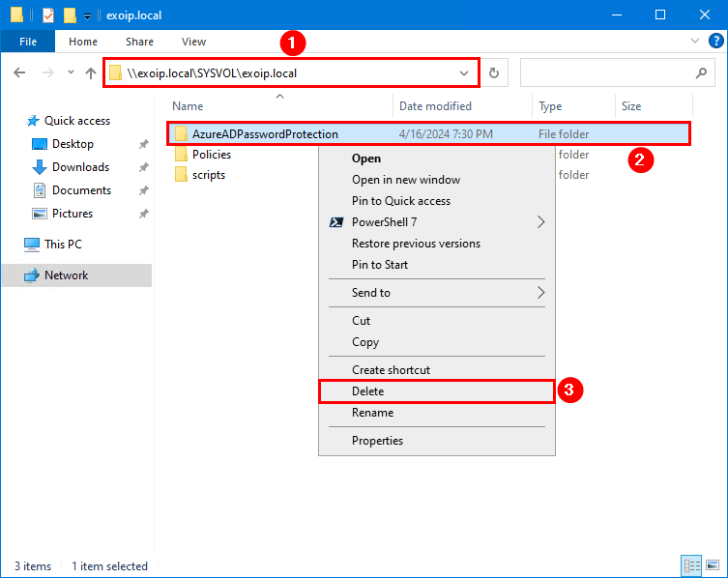Open the recent locations dropdown arrow
Image resolution: width=728 pixels, height=578 pixels.
(x=71, y=73)
